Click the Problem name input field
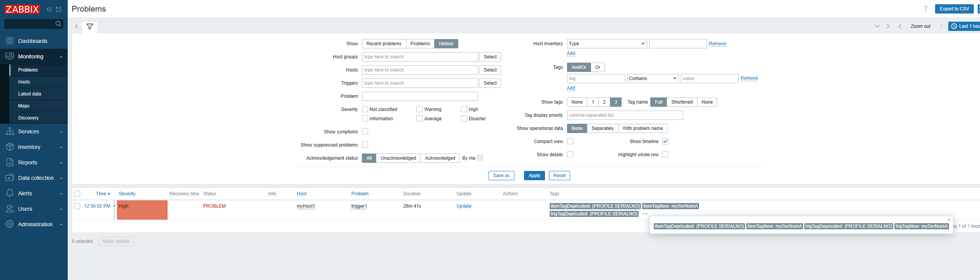The height and width of the screenshot is (280, 980). [x=420, y=96]
